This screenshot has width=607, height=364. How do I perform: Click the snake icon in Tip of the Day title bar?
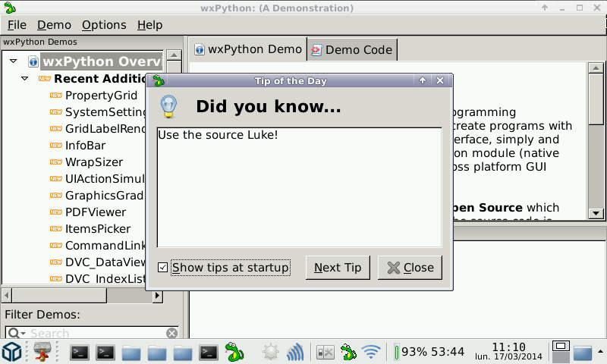pyautogui.click(x=159, y=81)
